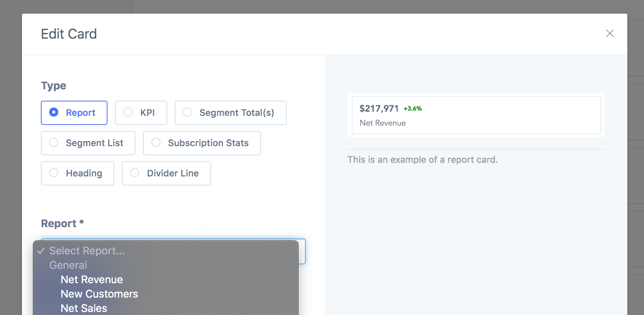644x315 pixels.
Task: Click the $217,971 value in preview card
Action: click(x=379, y=109)
